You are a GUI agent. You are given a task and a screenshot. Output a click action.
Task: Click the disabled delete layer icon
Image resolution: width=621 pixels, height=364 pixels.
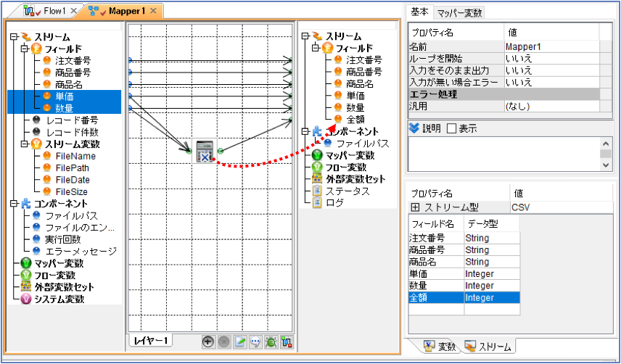pos(223,342)
